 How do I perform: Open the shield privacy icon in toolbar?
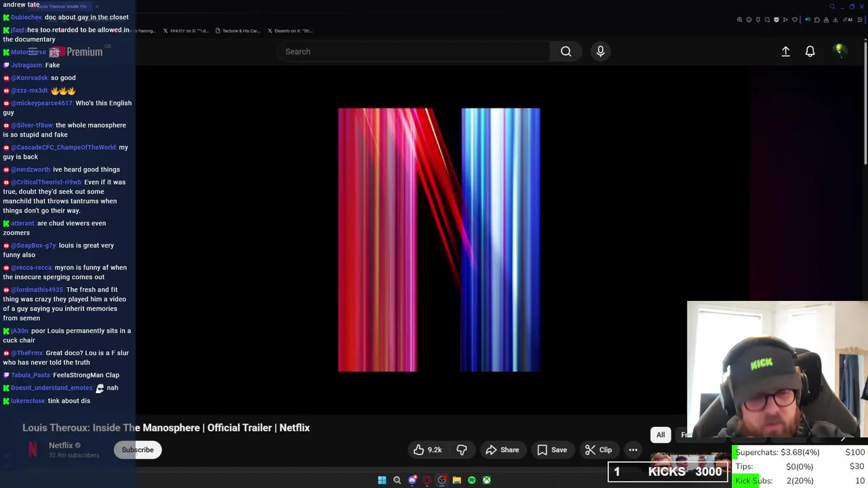776,20
